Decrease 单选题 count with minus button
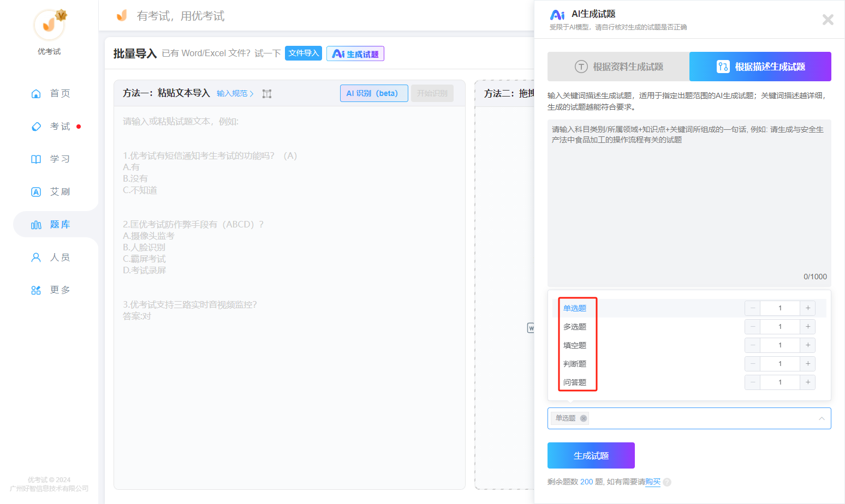The image size is (845, 504). [753, 308]
